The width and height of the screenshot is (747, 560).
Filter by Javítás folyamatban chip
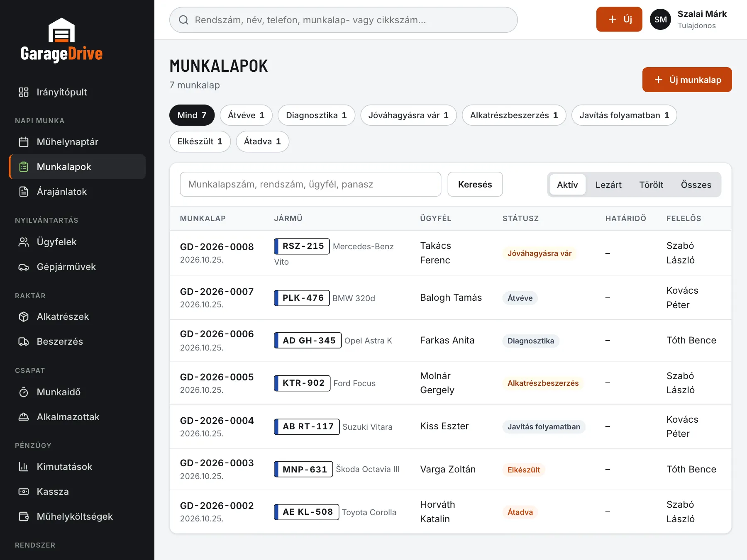(x=624, y=115)
